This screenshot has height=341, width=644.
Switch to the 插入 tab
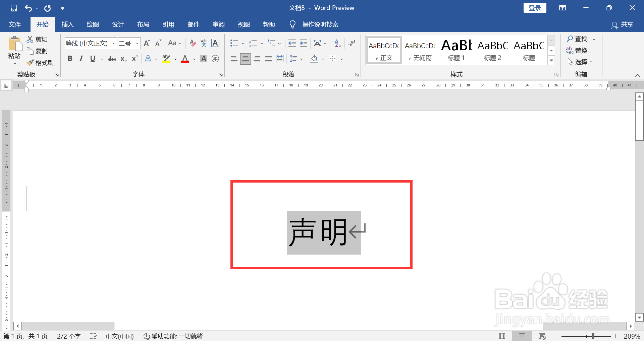67,24
